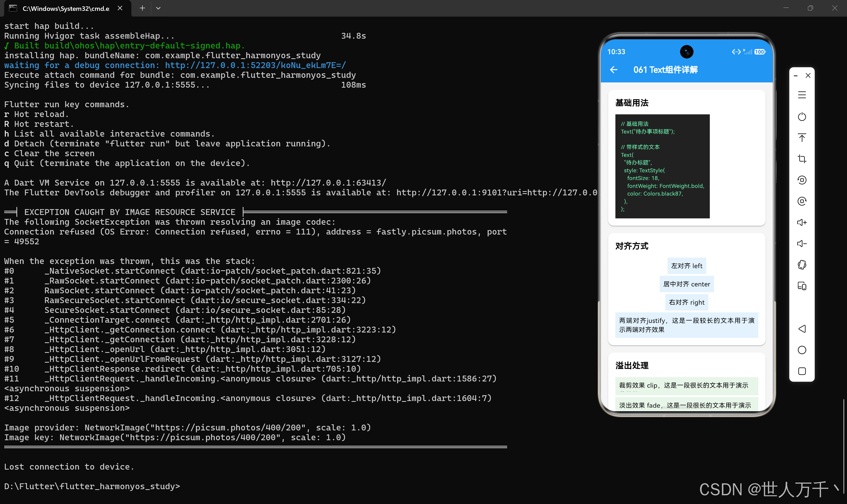Click the command prompt input line D:\Flutter
The image size is (847, 504).
coord(92,486)
